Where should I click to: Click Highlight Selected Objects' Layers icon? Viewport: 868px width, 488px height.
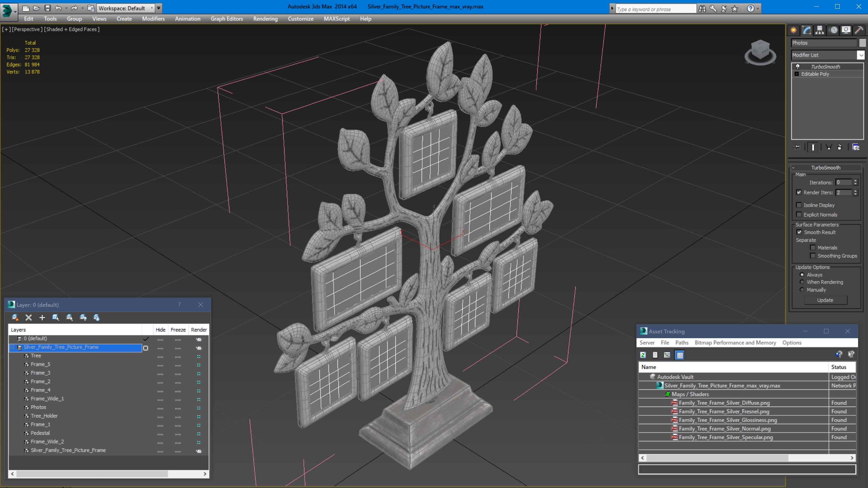click(x=69, y=317)
